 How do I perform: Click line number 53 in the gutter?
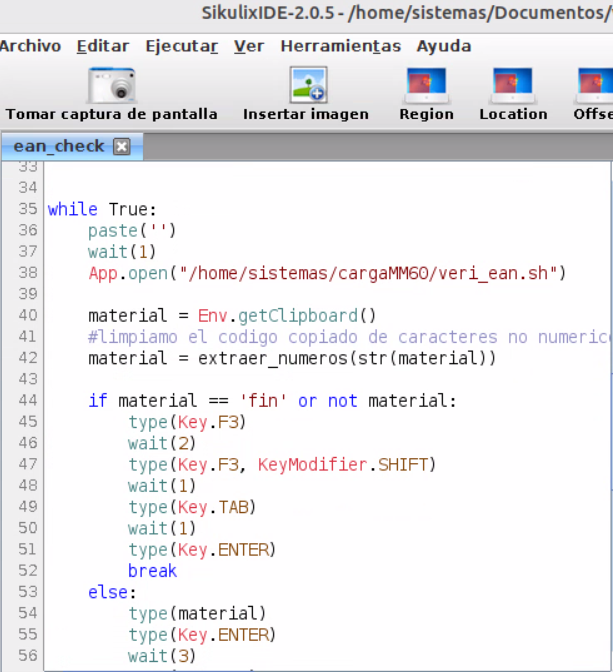tap(28, 592)
